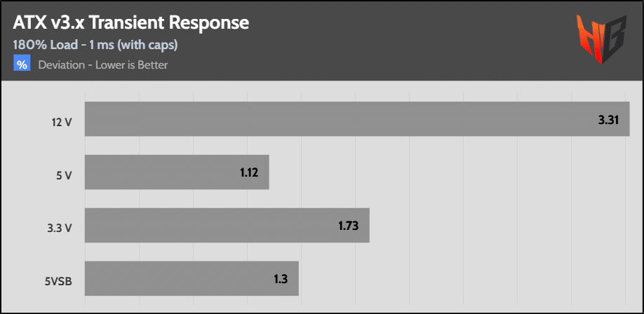The height and width of the screenshot is (314, 644).
Task: Click the blue percent symbol icon
Action: point(22,64)
